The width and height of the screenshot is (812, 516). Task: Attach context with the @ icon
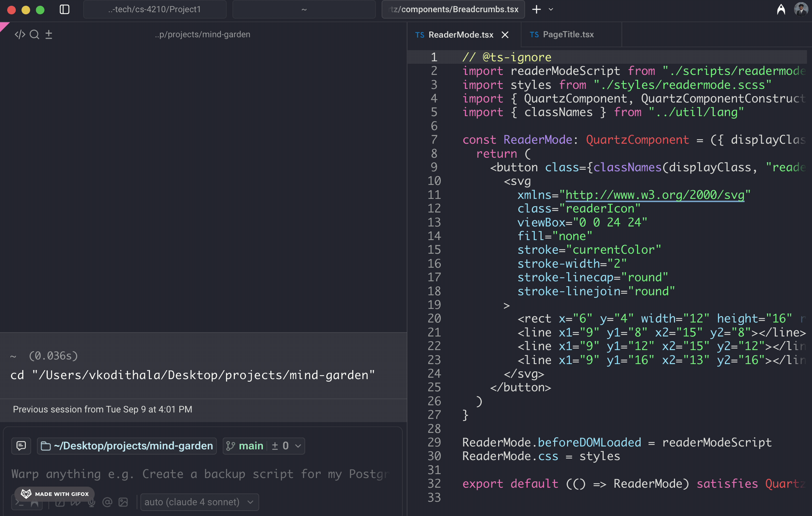click(x=107, y=502)
